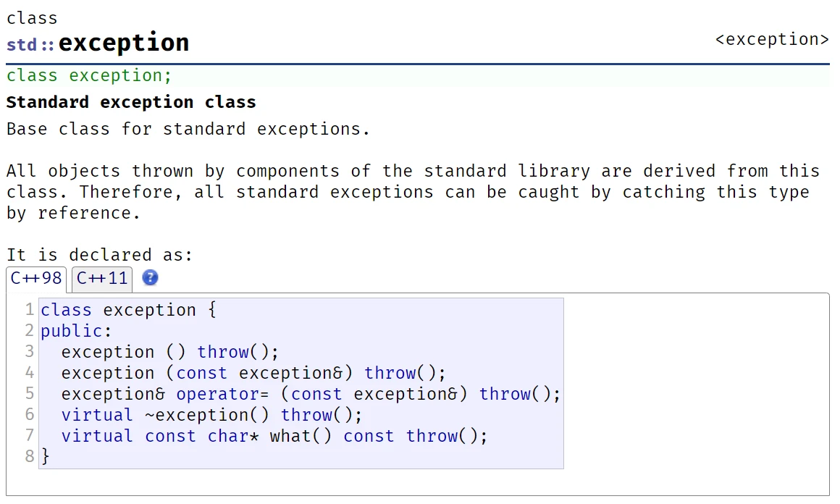Open the std:: namespace link

coord(30,45)
